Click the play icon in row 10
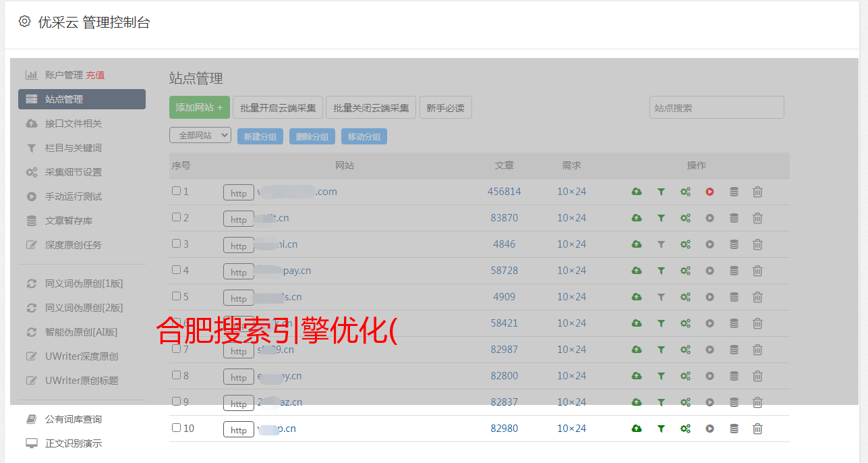Screen dimensions: 868x463 [x=710, y=429]
